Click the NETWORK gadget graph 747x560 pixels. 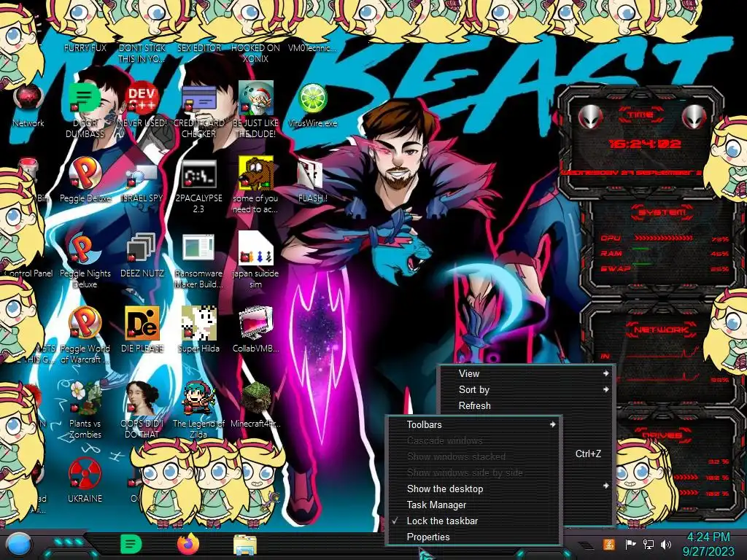pyautogui.click(x=664, y=365)
